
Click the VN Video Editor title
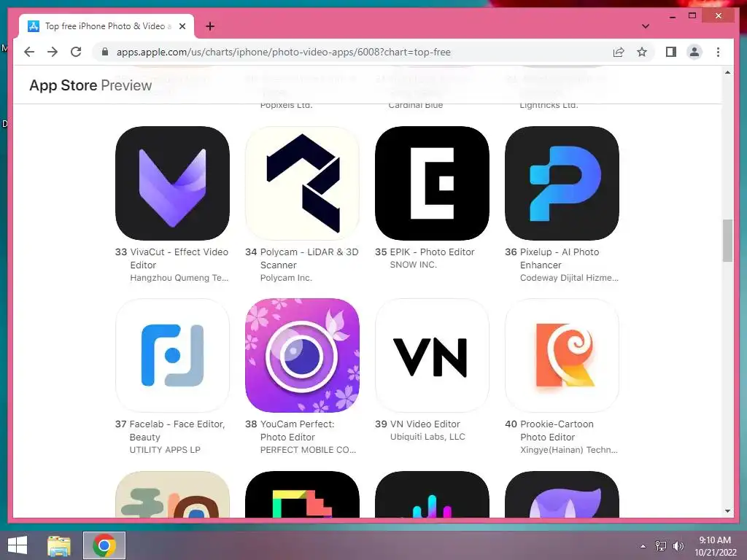click(x=425, y=424)
